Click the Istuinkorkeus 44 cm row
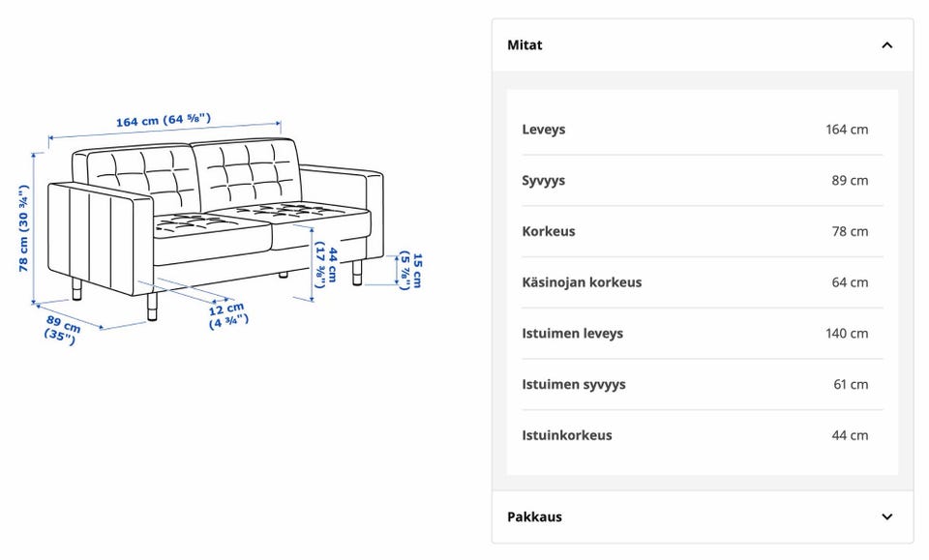The image size is (929, 560). pyautogui.click(x=703, y=435)
